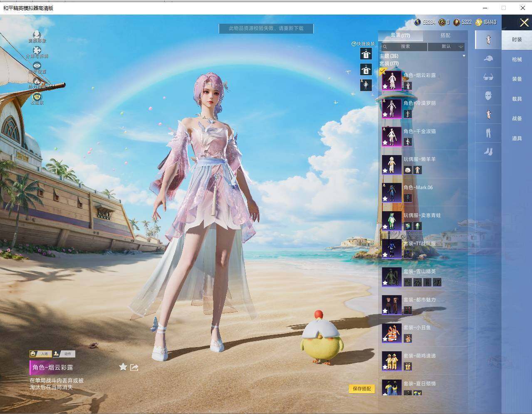Select outfit 角色-千金淑猫 thumbnail

(x=392, y=136)
